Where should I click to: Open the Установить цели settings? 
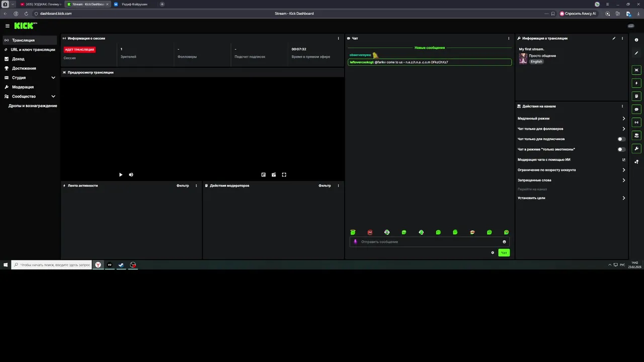tap(572, 198)
